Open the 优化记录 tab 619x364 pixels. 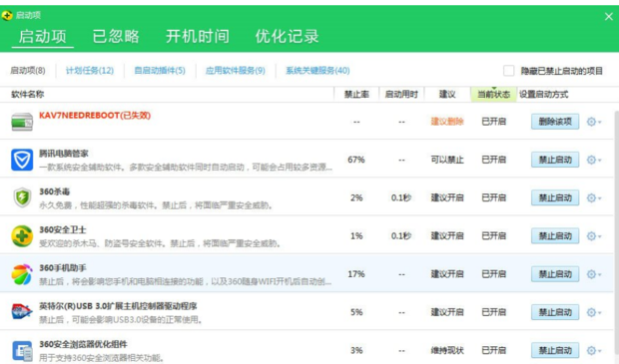287,36
